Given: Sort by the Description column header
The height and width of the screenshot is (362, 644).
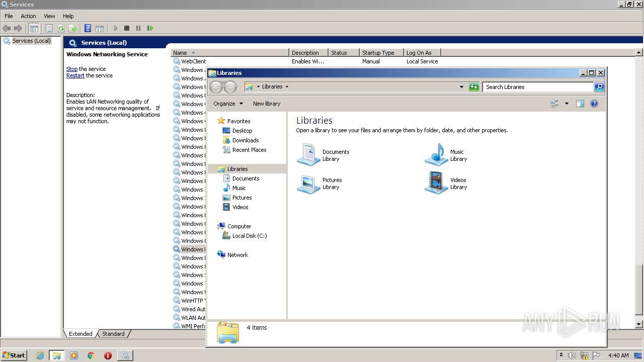Looking at the screenshot, I should click(308, 53).
